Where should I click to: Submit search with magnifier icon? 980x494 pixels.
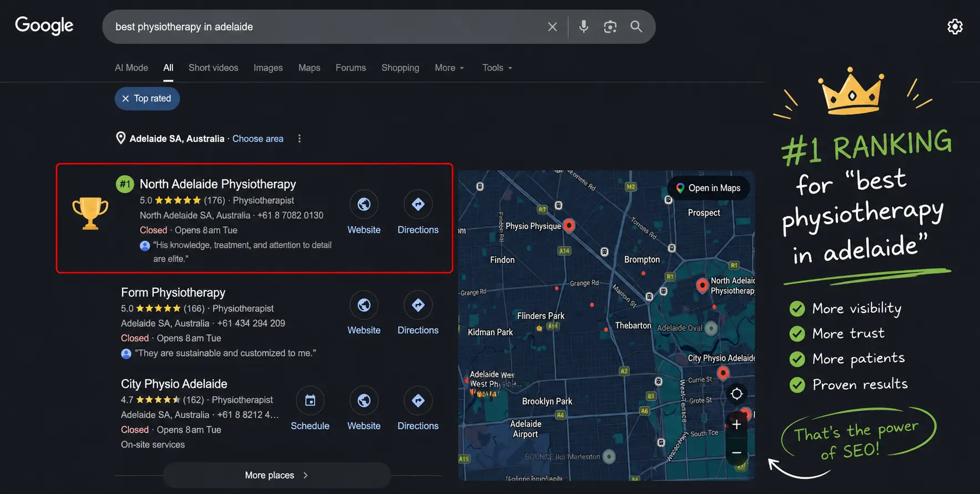636,27
